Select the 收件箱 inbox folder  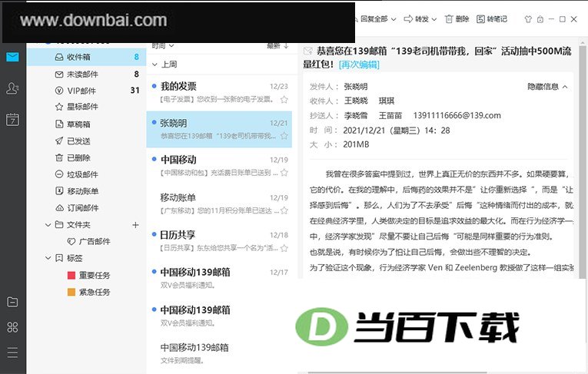(86, 57)
